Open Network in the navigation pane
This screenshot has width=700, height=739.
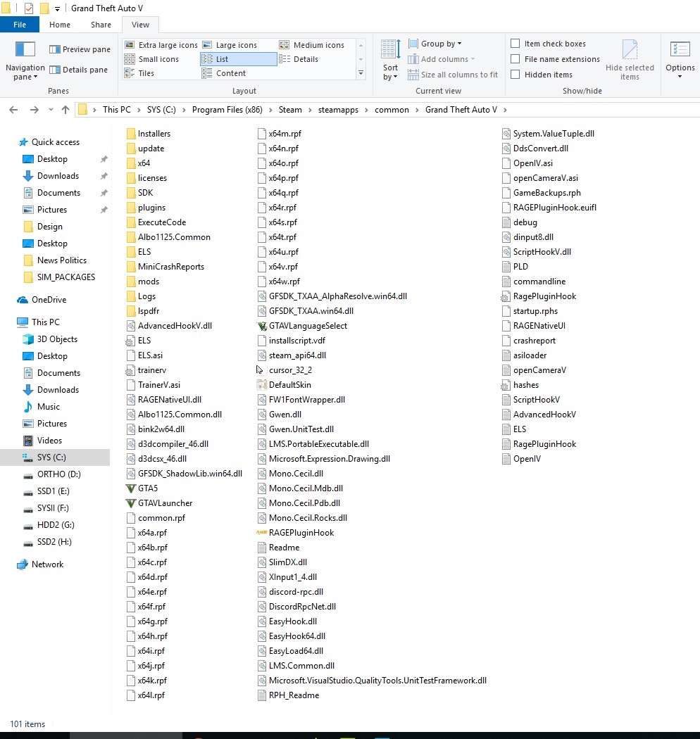pos(40,564)
